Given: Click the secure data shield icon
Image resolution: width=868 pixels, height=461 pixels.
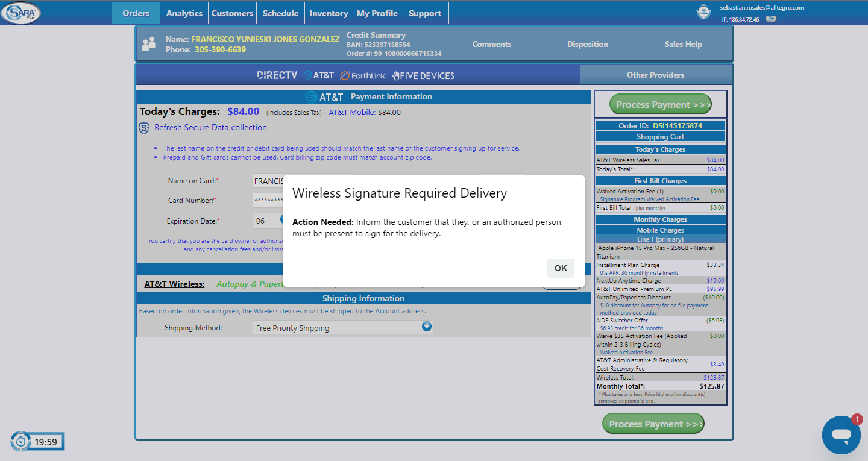Looking at the screenshot, I should (x=143, y=127).
